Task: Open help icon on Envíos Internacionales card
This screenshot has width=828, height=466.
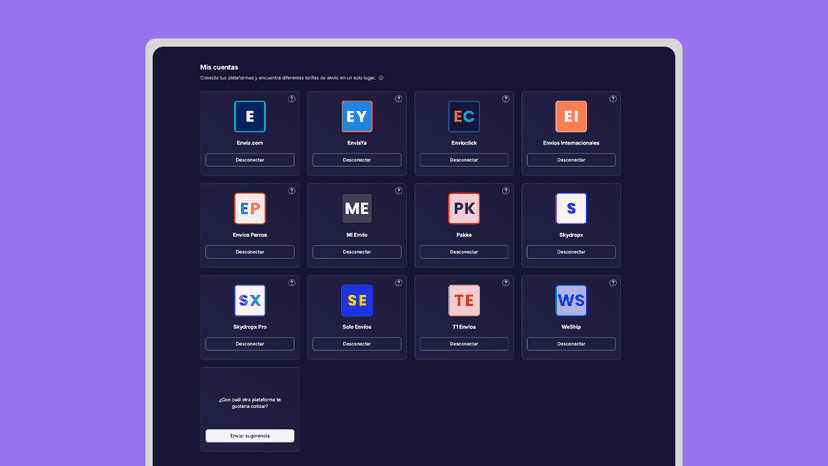Action: [x=613, y=99]
